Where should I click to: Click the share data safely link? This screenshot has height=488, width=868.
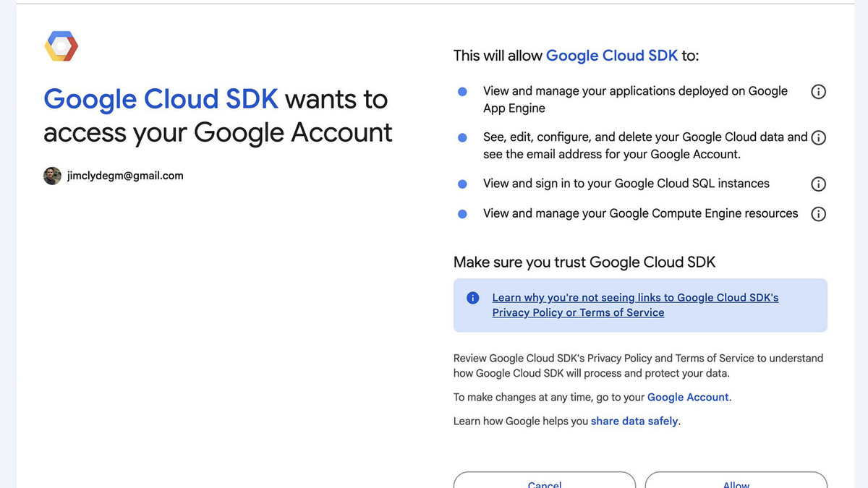click(x=634, y=421)
